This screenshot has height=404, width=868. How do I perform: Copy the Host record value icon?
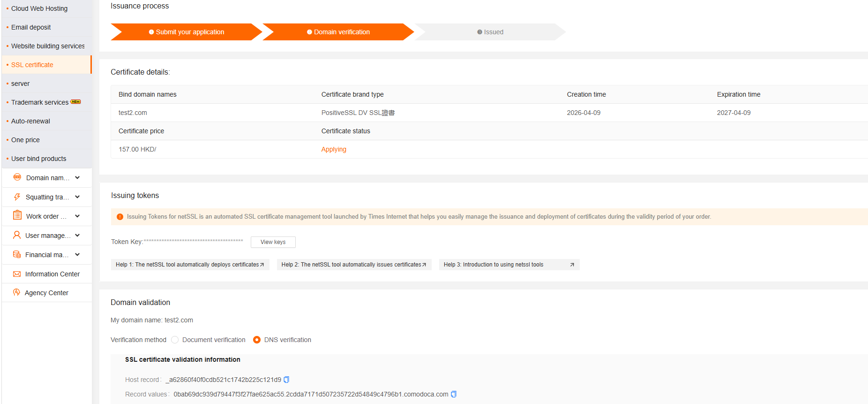coord(286,380)
